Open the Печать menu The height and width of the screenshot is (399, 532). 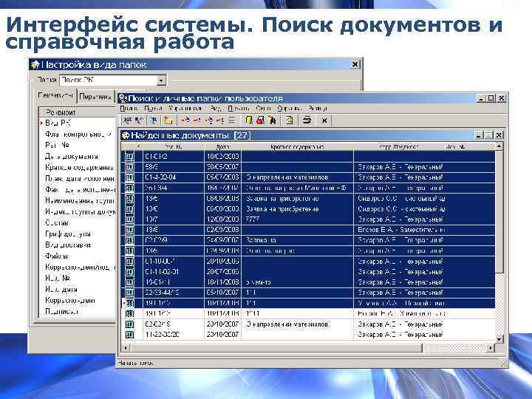tap(239, 108)
